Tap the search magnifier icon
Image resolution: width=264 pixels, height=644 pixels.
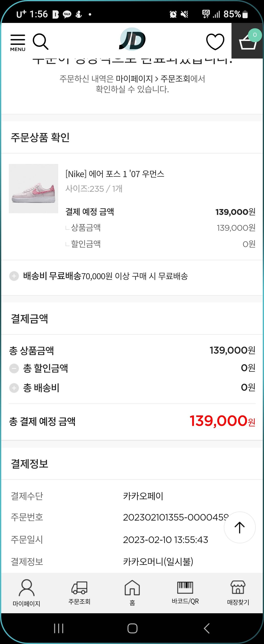(40, 41)
